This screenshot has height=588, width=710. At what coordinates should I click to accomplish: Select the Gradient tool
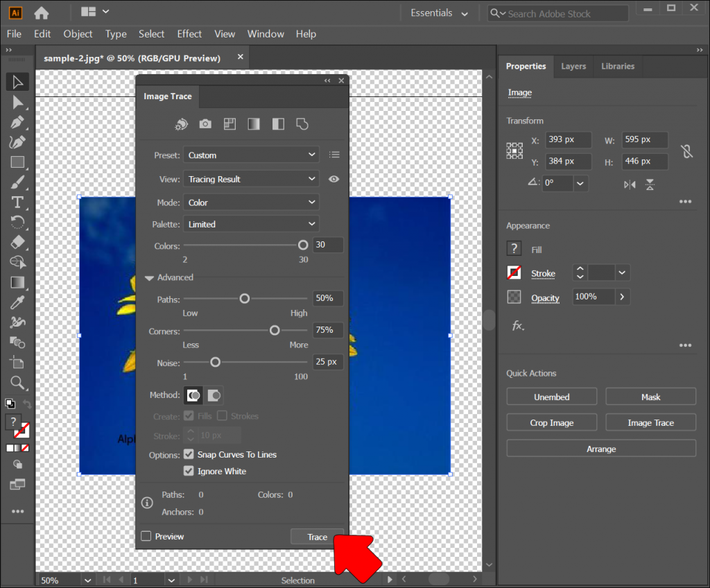[x=17, y=282]
